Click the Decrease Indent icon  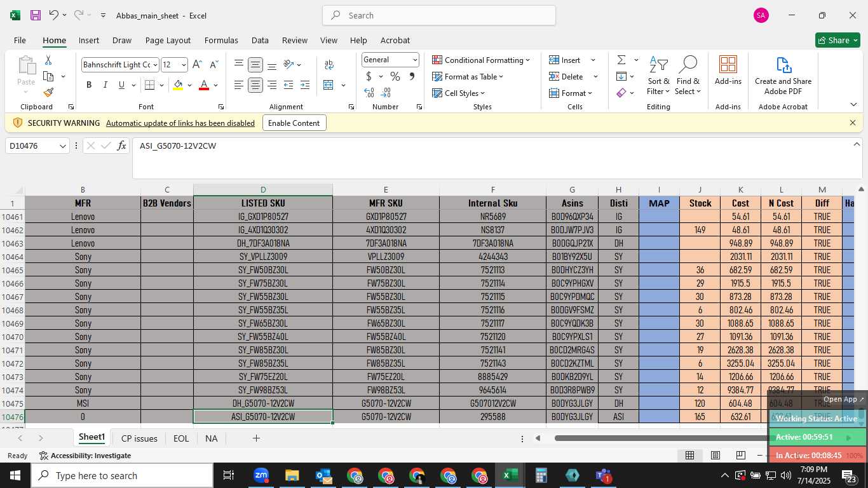click(288, 85)
